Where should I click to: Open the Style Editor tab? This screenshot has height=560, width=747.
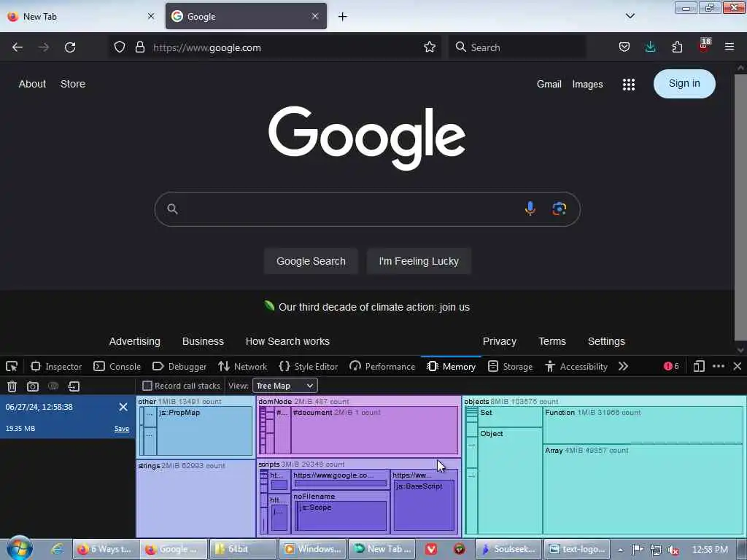(309, 366)
